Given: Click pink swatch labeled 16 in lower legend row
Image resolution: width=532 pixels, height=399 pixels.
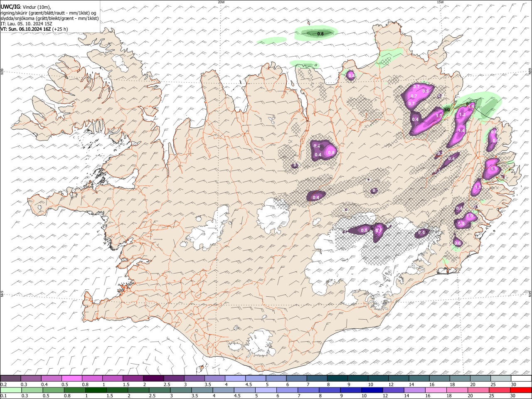Looking at the screenshot, I should (x=436, y=390).
